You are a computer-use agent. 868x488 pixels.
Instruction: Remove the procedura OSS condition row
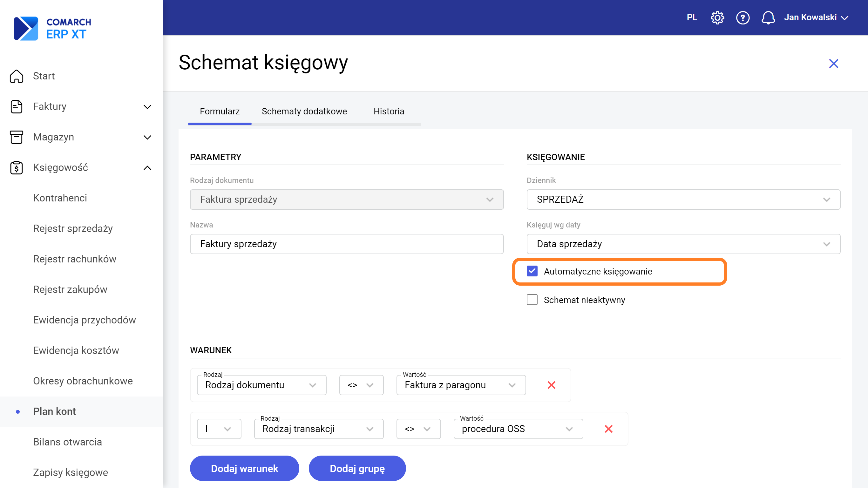[x=608, y=429]
